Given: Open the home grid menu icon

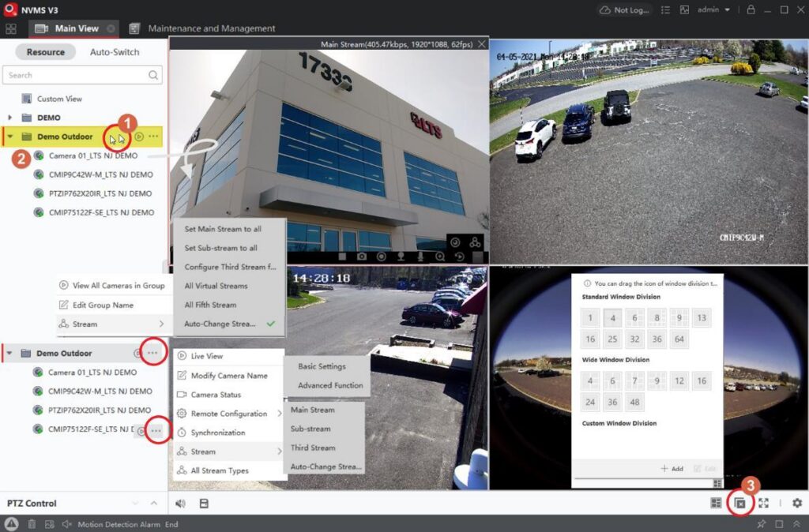Looking at the screenshot, I should tap(10, 29).
